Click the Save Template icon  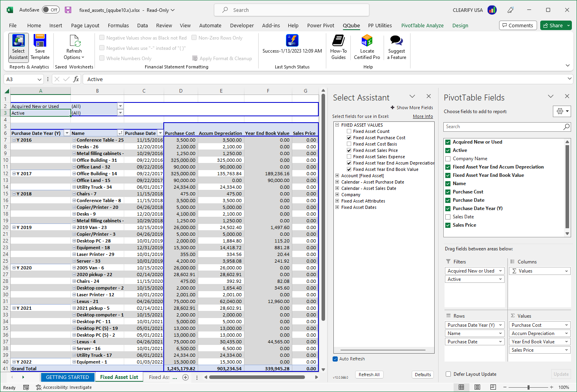click(x=40, y=47)
